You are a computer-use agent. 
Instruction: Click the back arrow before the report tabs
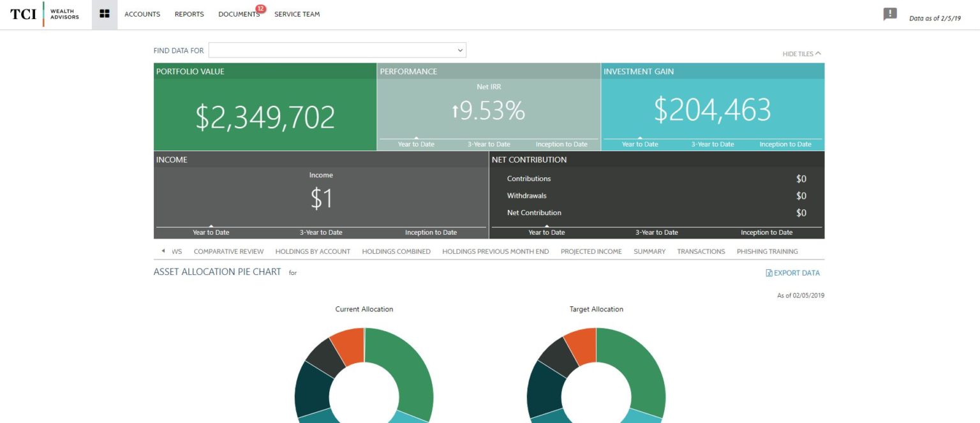163,251
